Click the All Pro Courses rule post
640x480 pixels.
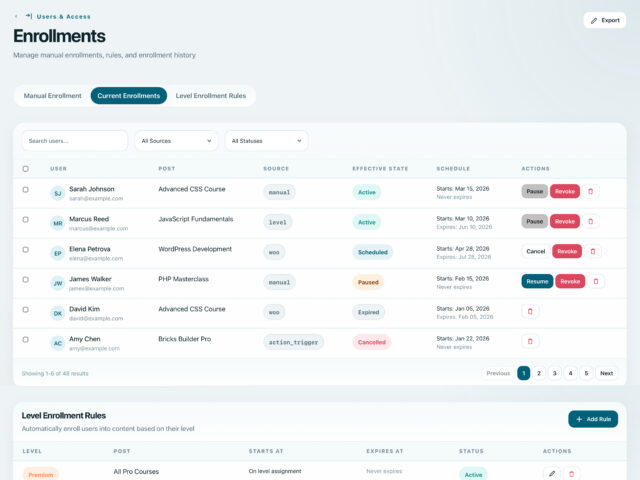pyautogui.click(x=136, y=471)
